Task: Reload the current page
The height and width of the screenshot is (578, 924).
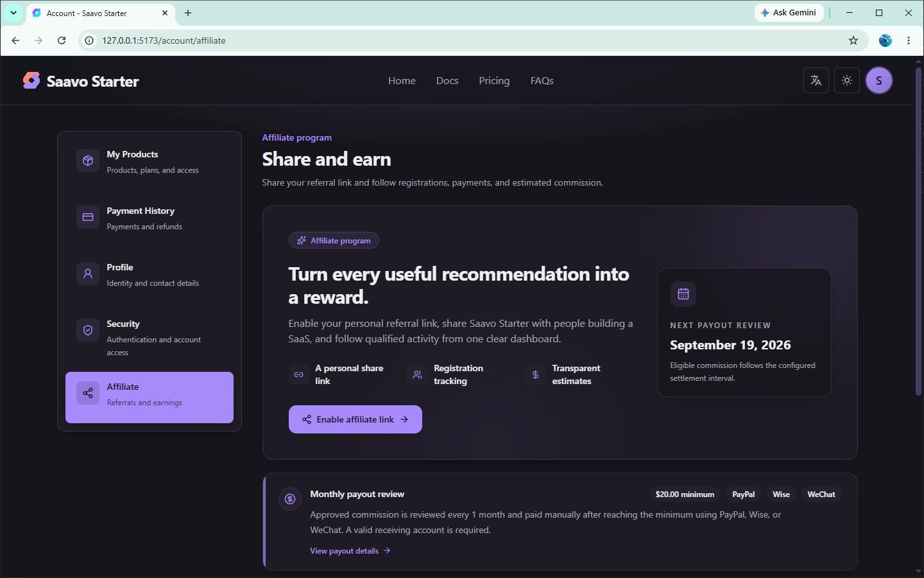Action: pyautogui.click(x=62, y=40)
